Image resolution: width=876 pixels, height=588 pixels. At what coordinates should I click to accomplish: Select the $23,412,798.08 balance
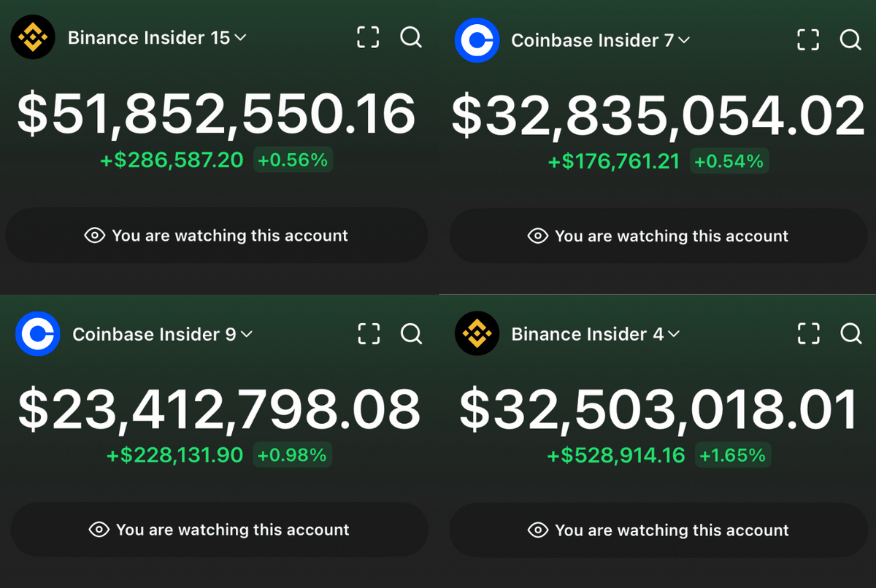coord(219,409)
